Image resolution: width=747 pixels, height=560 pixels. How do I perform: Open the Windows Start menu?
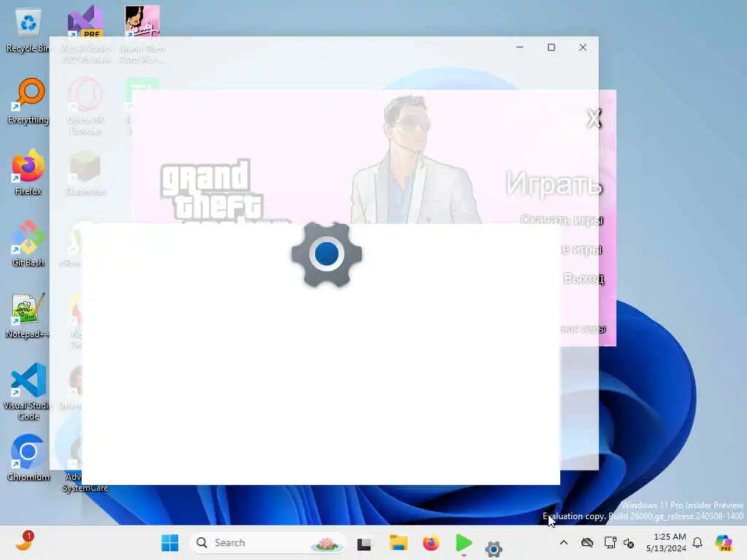[169, 542]
